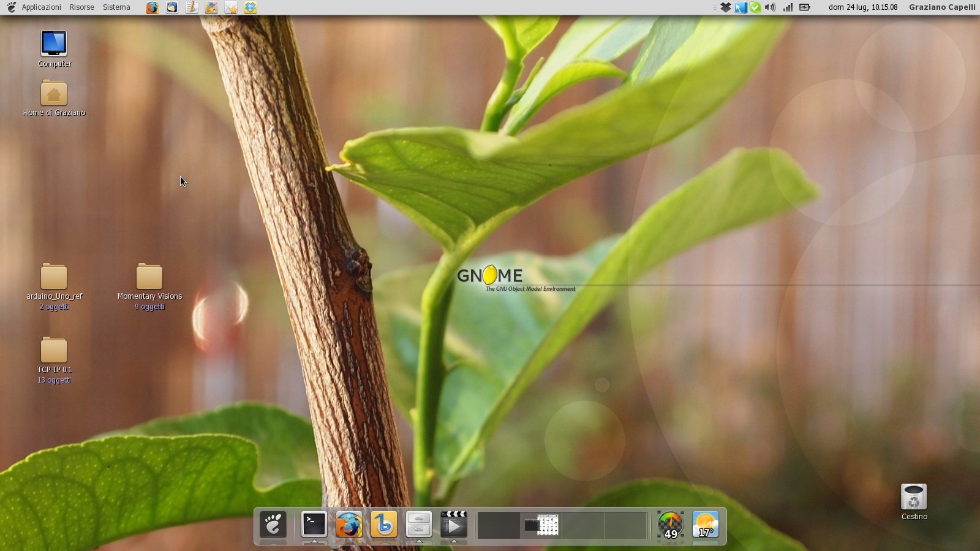Open the GNOME main menu in the dock
The width and height of the screenshot is (980, 551).
(x=273, y=525)
